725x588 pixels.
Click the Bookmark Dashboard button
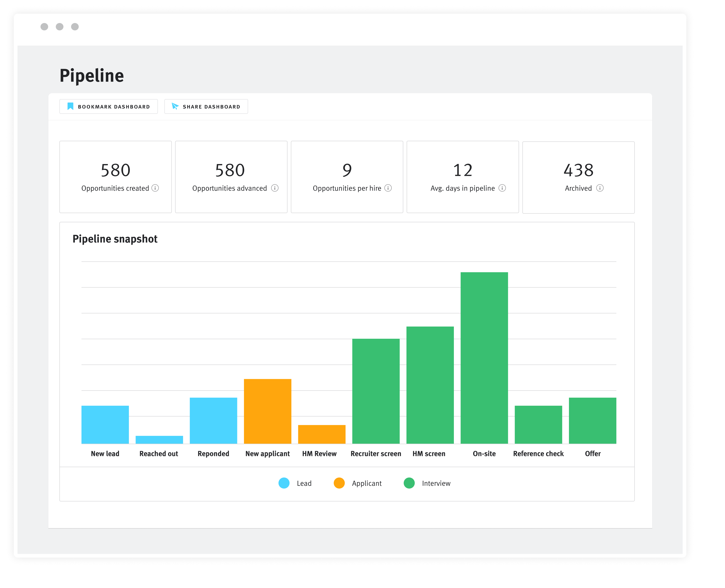[108, 106]
